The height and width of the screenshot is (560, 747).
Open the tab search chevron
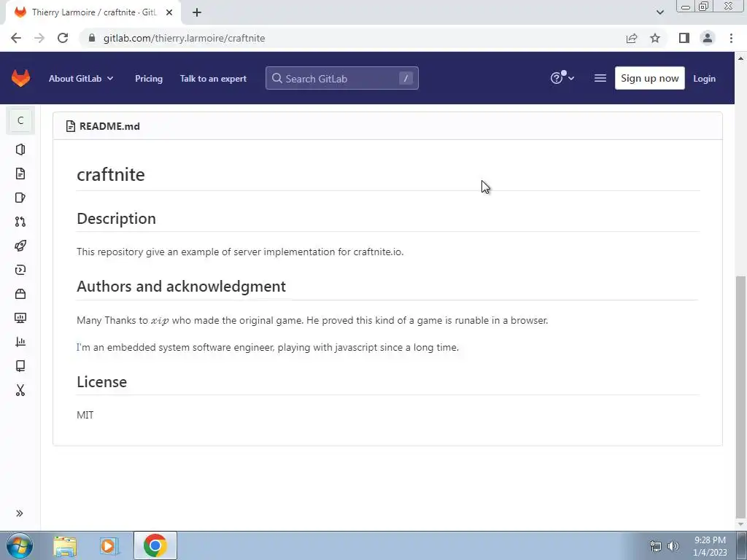(x=659, y=12)
